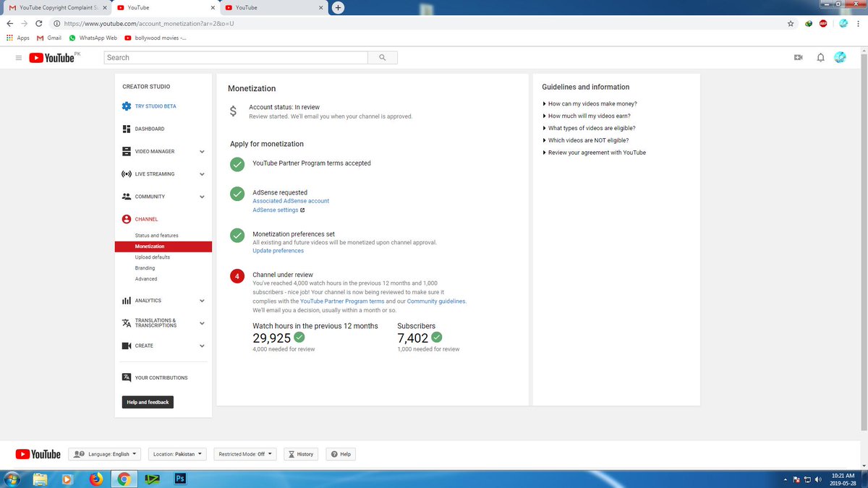Select Monetization in sidebar
This screenshot has width=868, height=488.
click(x=163, y=247)
